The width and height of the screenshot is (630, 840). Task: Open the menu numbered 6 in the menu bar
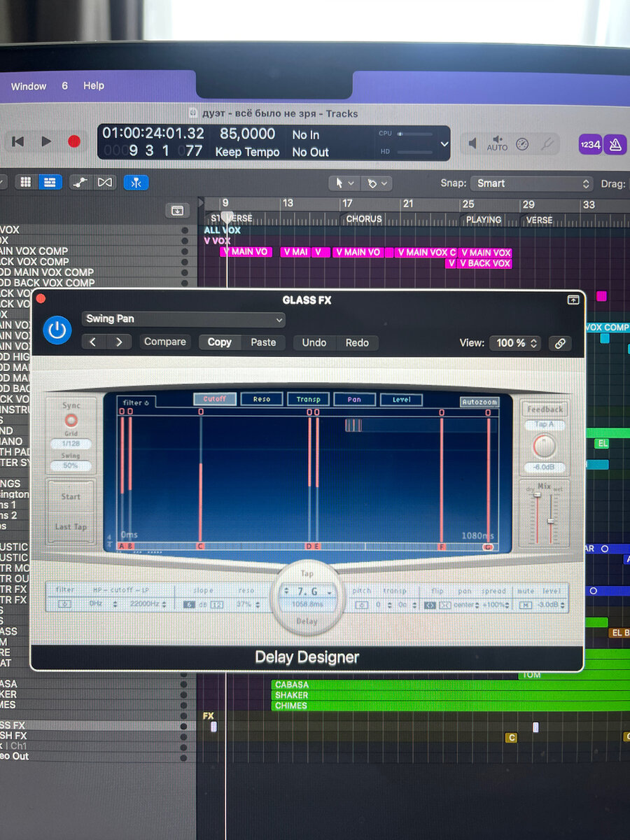click(x=64, y=85)
